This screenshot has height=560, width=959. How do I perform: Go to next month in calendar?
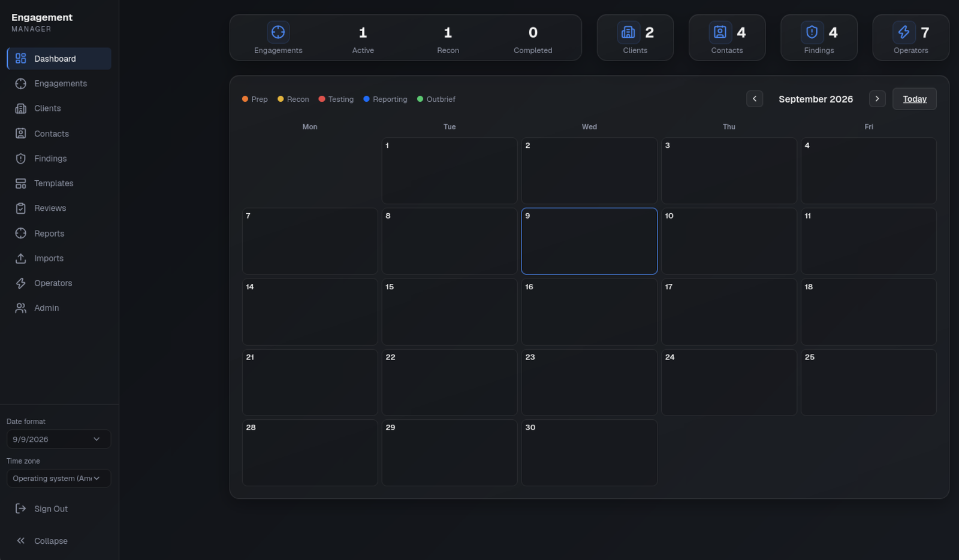(877, 99)
